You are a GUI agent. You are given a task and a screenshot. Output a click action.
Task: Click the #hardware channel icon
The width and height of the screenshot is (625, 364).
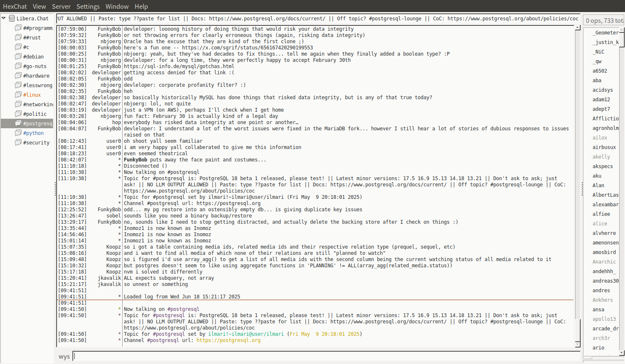point(18,76)
